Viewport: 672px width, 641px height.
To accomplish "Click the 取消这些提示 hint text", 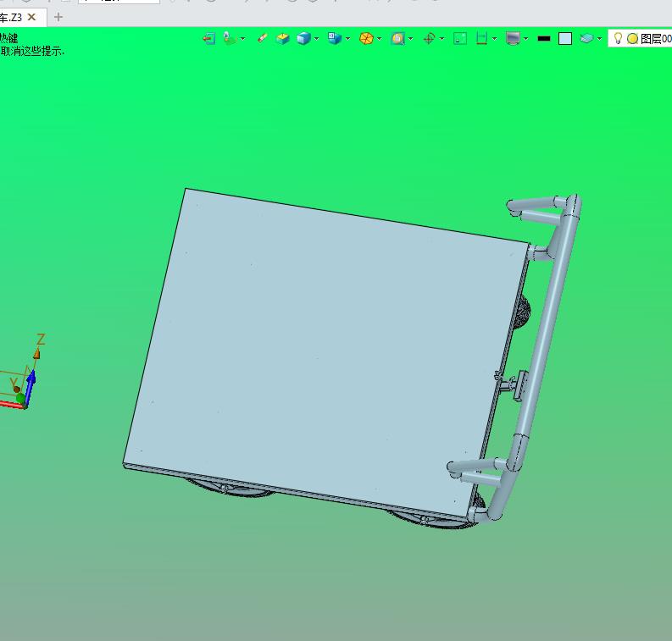I will click(x=32, y=52).
